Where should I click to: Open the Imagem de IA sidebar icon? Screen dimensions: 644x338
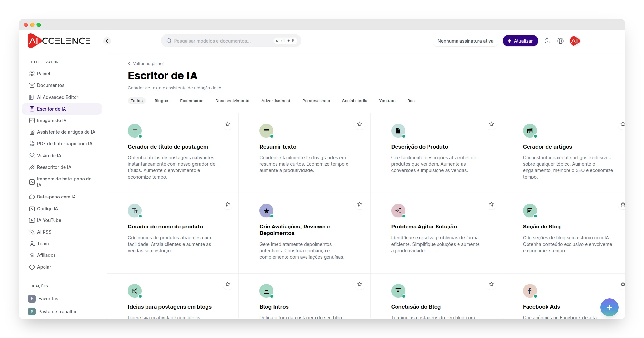pos(32,121)
